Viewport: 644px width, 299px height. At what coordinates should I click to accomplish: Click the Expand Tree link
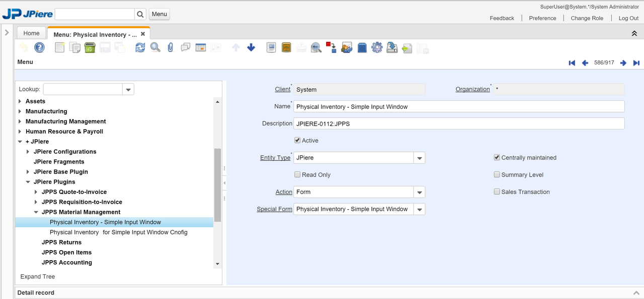[x=38, y=276]
